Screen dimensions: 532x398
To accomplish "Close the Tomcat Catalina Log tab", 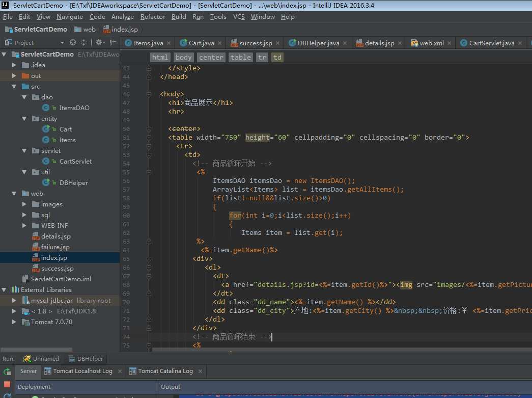I will pyautogui.click(x=200, y=371).
